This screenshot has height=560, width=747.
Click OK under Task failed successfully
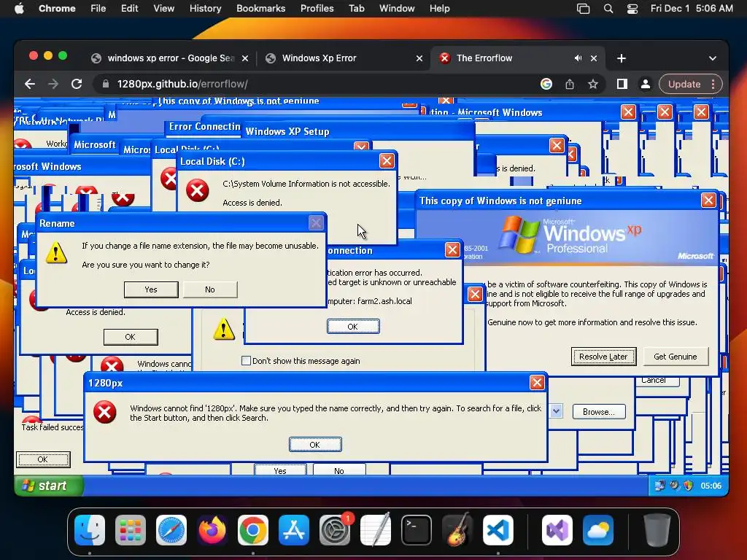[x=43, y=459]
